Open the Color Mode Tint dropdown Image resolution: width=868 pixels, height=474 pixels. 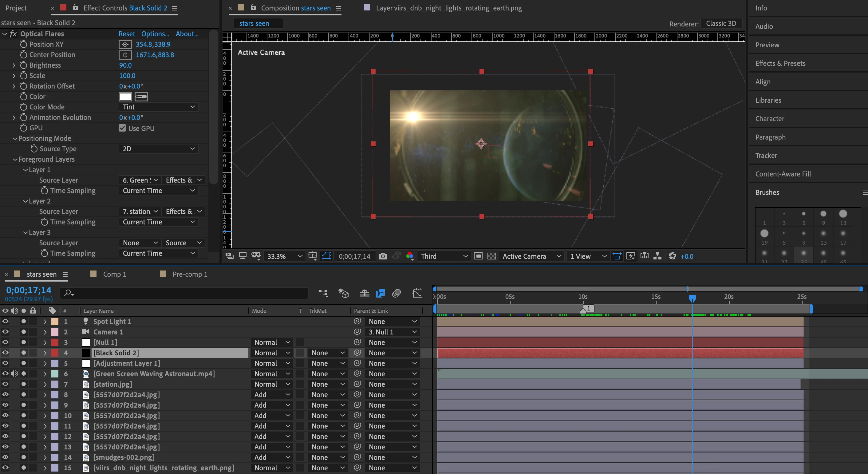(x=158, y=107)
